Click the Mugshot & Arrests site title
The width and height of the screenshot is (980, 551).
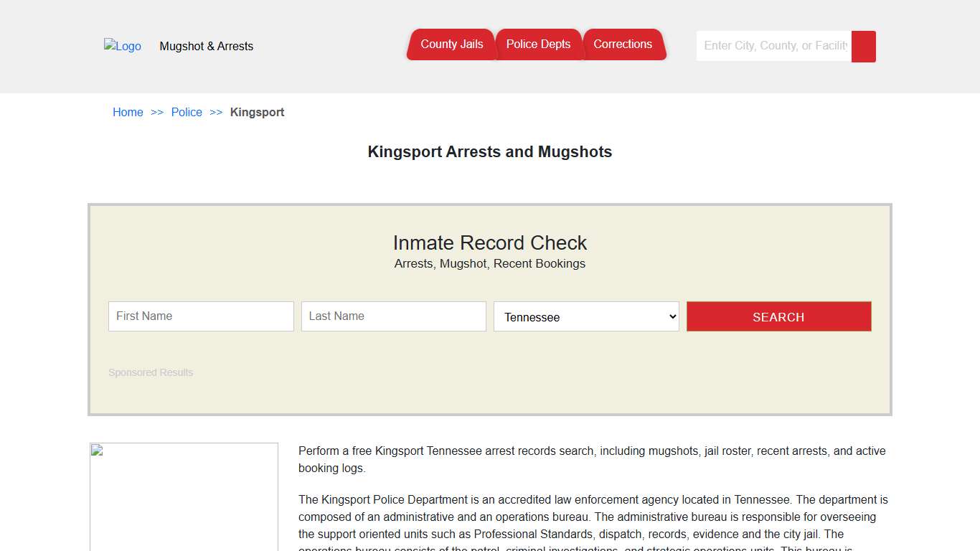coord(207,46)
